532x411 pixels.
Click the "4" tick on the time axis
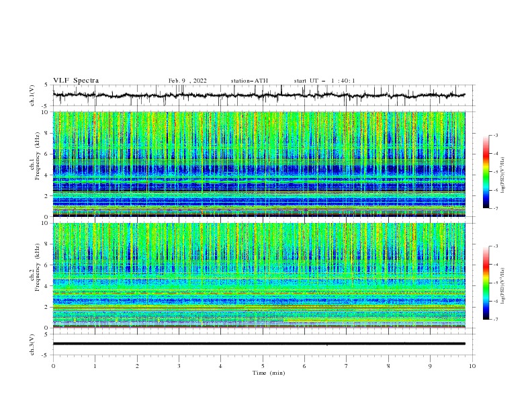click(220, 366)
